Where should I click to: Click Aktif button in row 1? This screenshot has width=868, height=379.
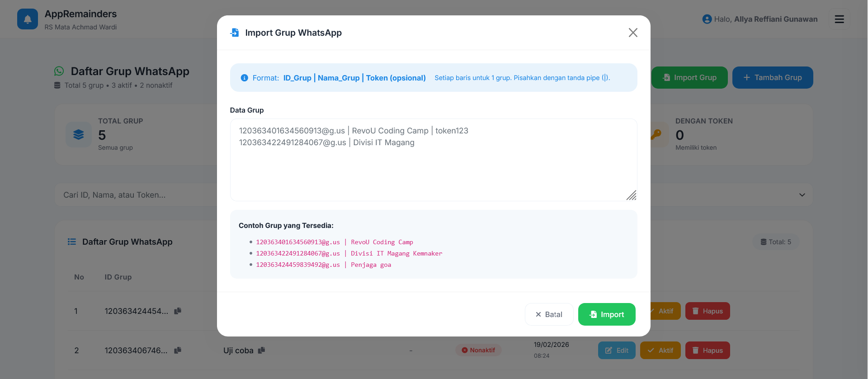click(x=665, y=311)
